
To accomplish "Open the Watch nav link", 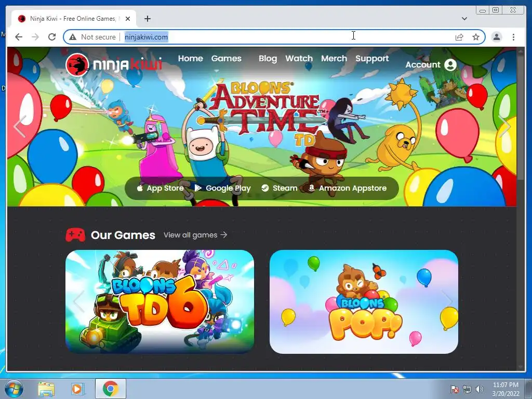I will 299,58.
